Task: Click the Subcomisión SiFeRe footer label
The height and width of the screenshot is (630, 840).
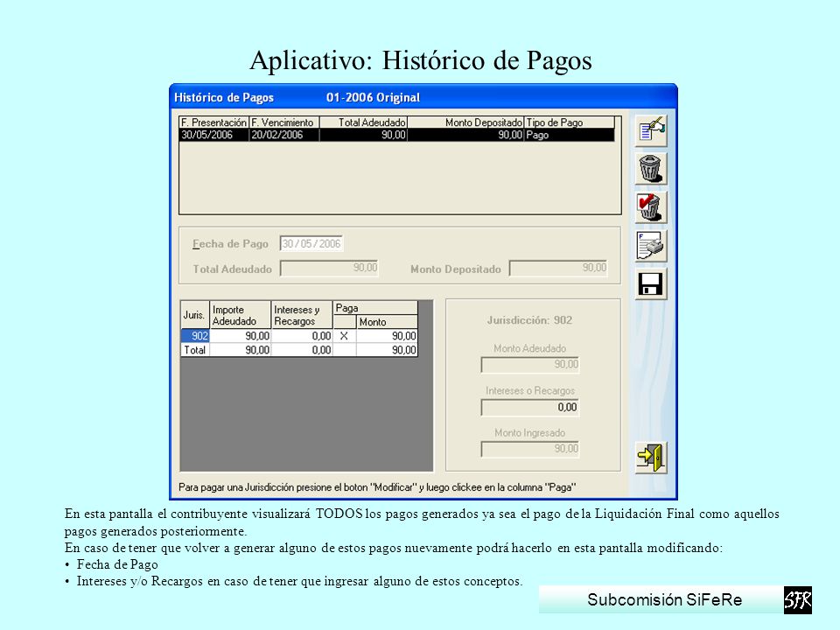Action: click(664, 599)
